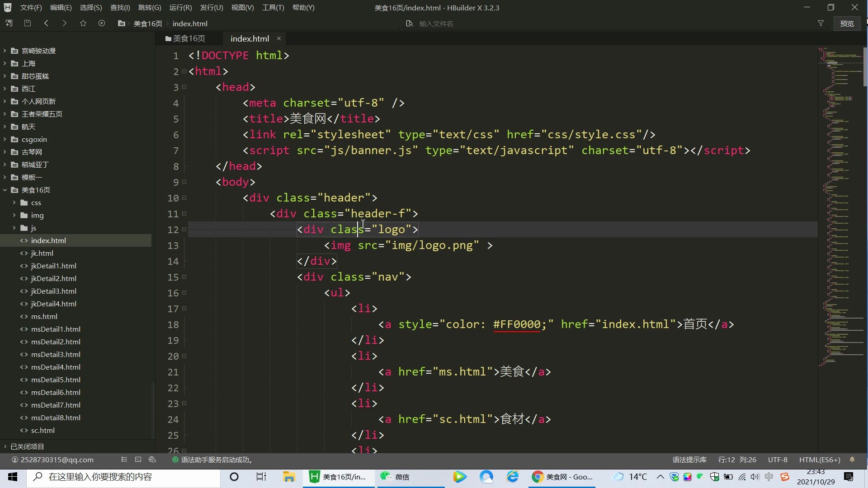Open File Explorer from the taskbar
This screenshot has height=488, width=868.
pyautogui.click(x=289, y=477)
